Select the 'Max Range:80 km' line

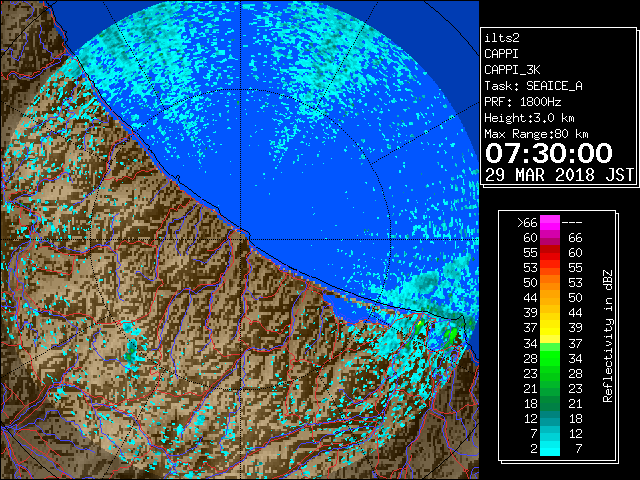(x=536, y=134)
